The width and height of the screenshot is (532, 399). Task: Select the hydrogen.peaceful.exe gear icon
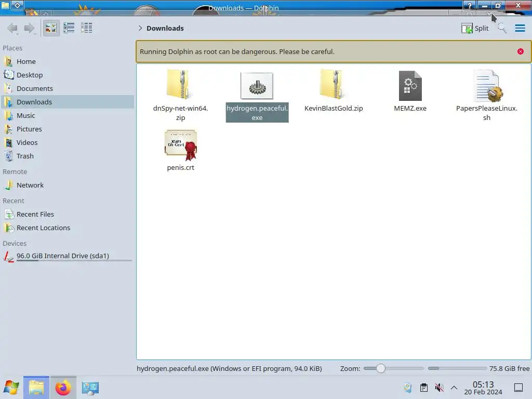point(257,86)
